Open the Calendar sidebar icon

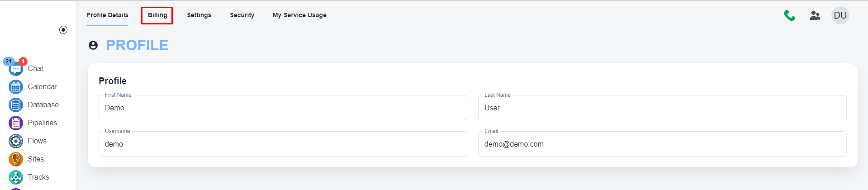tap(16, 87)
